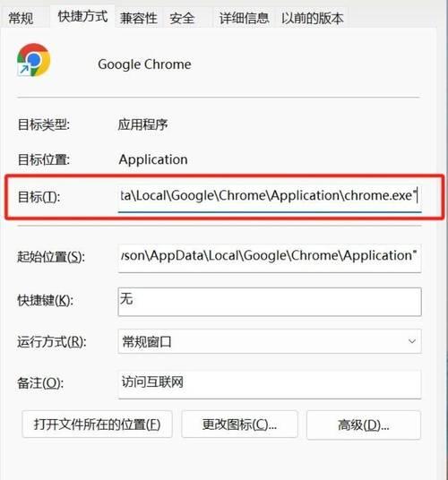Viewport: 448px width, 480px height.
Task: Click the 备注(O) field with 访问互联网
Action: [x=270, y=384]
